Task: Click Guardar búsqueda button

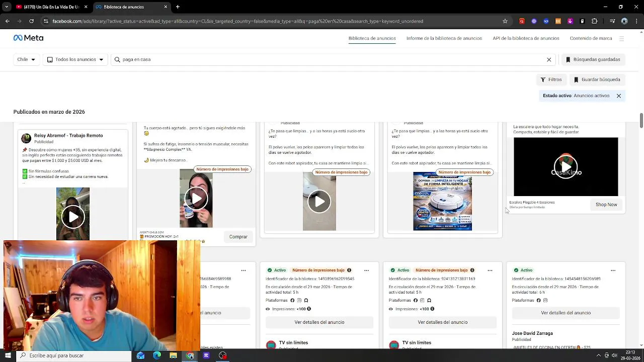Action: pos(597,79)
